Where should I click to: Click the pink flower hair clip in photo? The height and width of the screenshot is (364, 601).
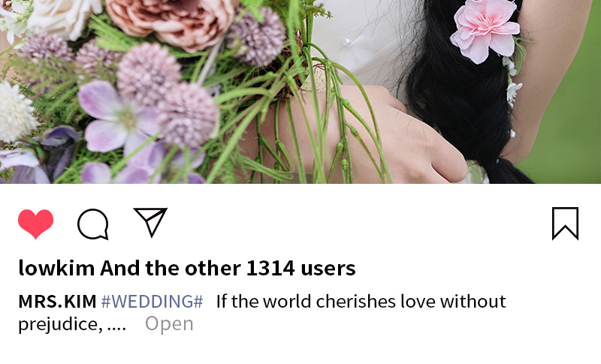click(x=485, y=30)
